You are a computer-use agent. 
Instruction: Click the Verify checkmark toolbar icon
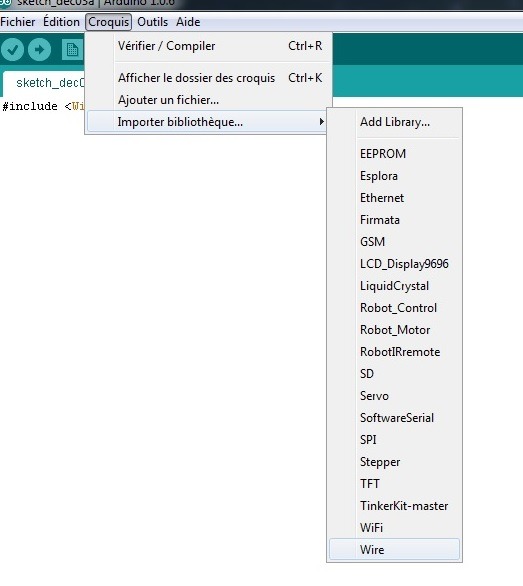[12, 49]
